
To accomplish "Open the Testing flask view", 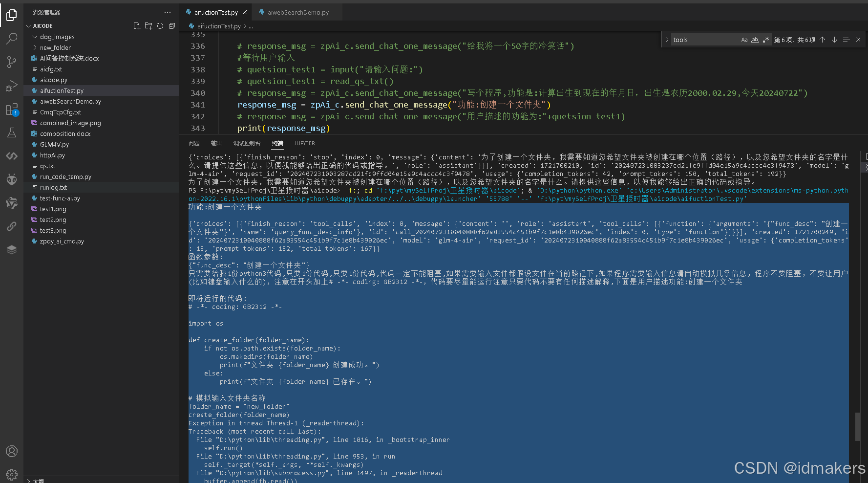I will click(12, 132).
